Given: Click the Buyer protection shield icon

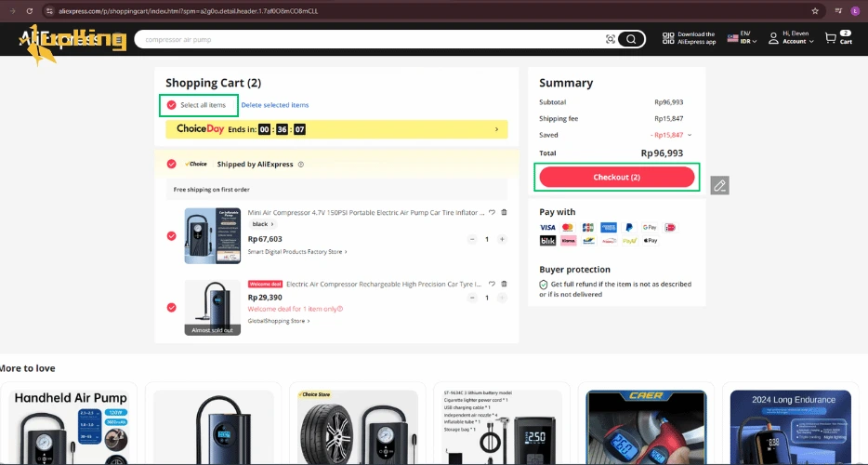Looking at the screenshot, I should click(x=543, y=285).
